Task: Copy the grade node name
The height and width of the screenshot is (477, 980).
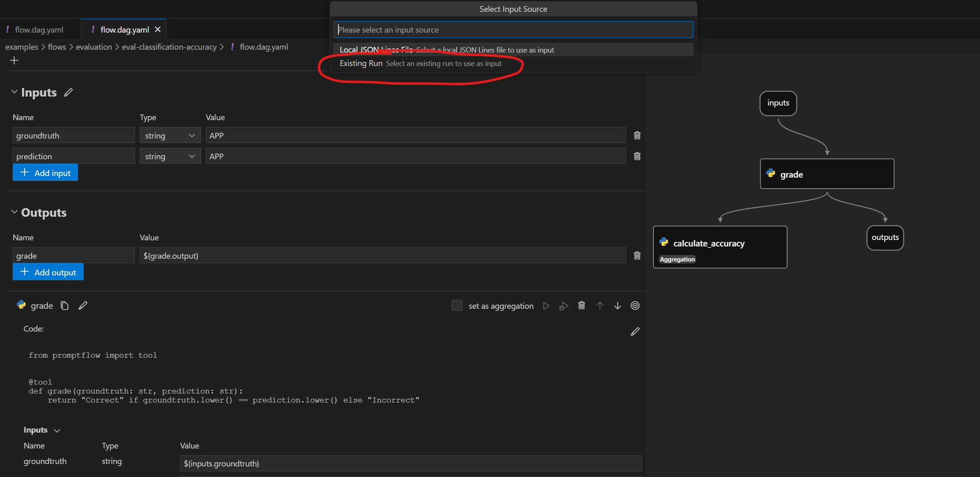Action: [64, 306]
